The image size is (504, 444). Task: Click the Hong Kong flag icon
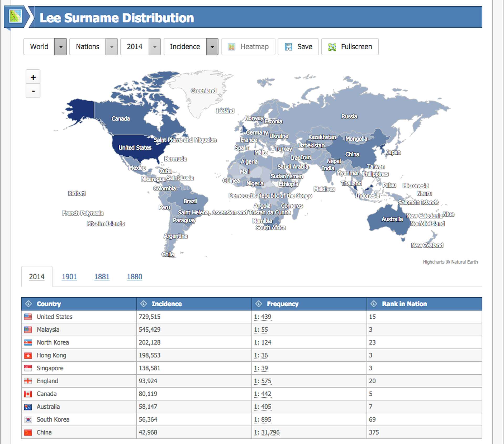point(28,355)
